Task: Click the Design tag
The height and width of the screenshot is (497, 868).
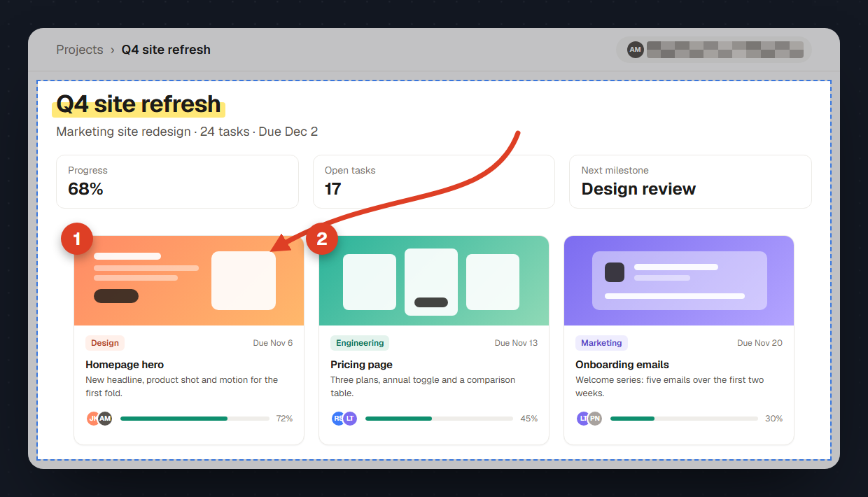Action: click(105, 343)
